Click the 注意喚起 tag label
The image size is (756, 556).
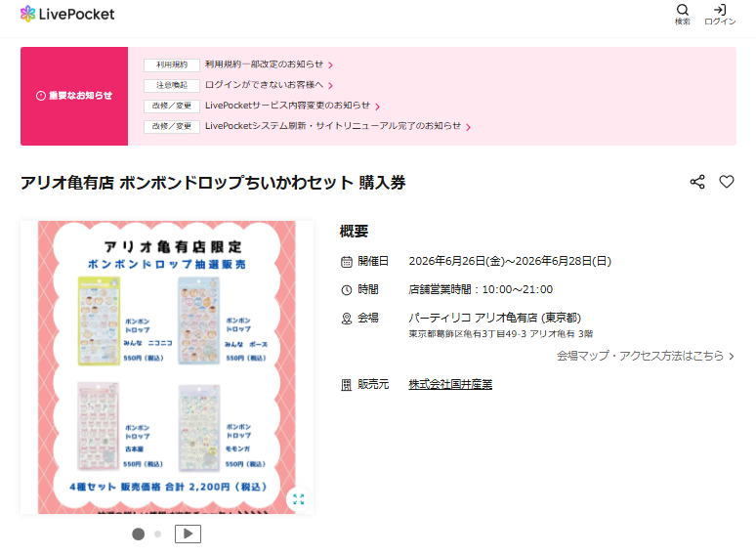[172, 85]
